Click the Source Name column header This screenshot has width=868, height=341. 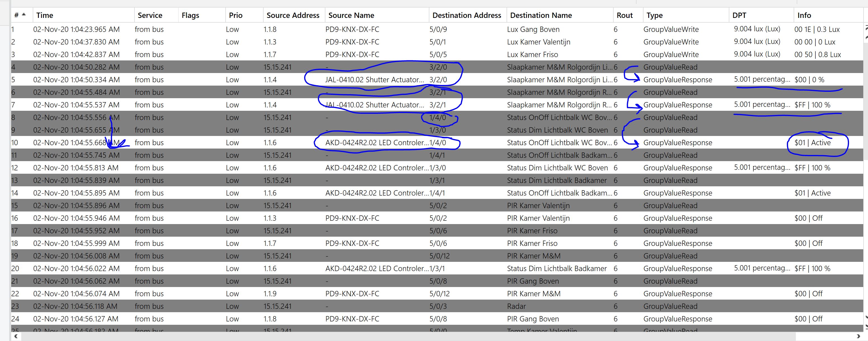click(351, 15)
